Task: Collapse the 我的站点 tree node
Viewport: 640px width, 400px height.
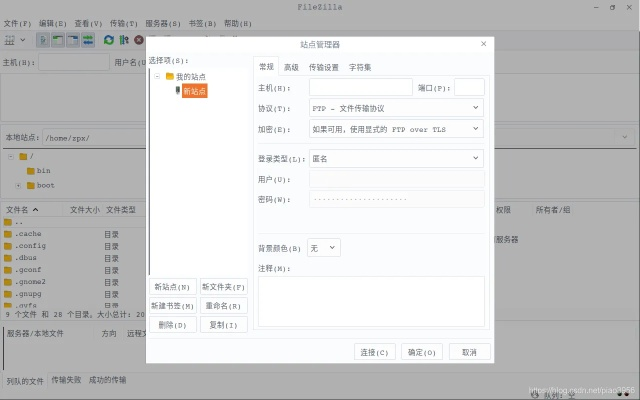Action: pyautogui.click(x=157, y=76)
